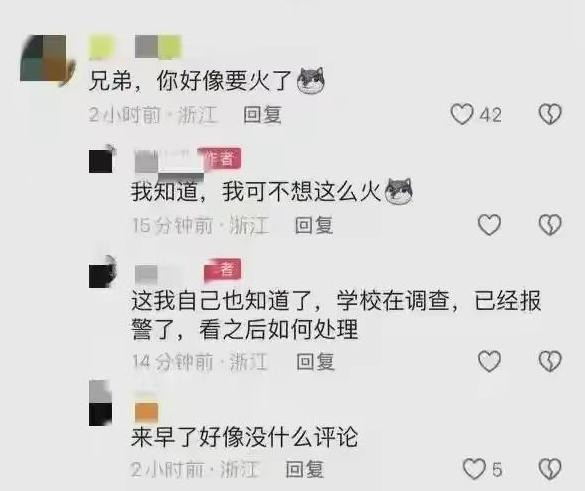
Task: Open the top commenter's blurred username
Action: point(135,47)
